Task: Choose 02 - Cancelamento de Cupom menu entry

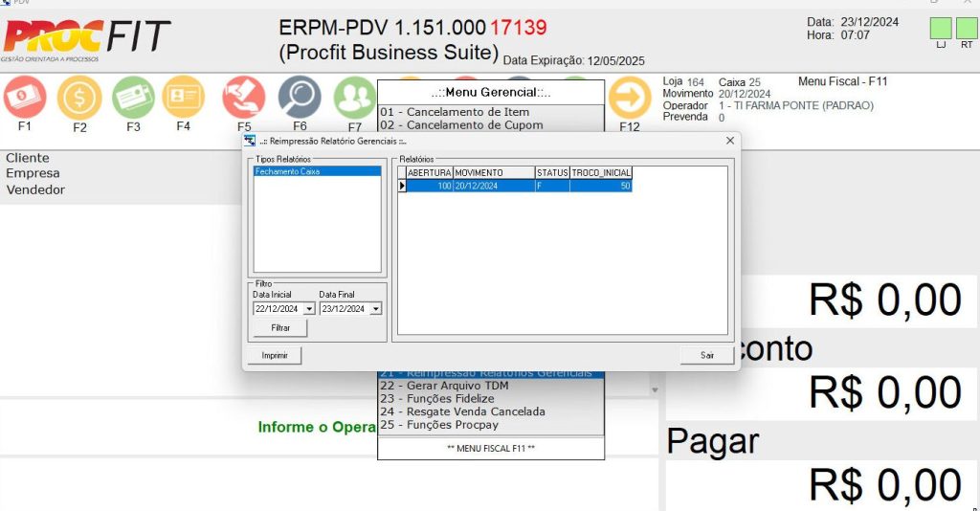Action: coord(491,125)
